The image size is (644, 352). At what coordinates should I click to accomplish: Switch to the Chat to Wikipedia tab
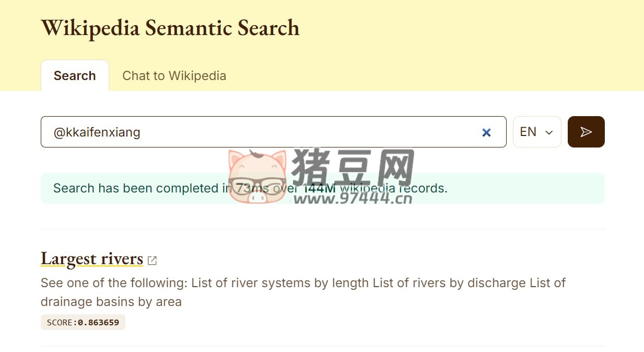tap(174, 75)
